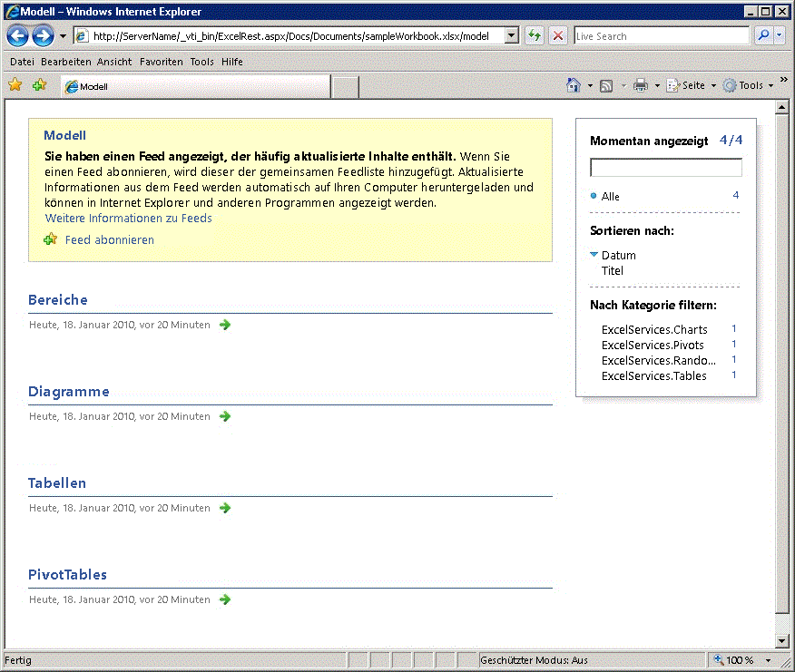Open the Favorites star icon

[x=15, y=84]
